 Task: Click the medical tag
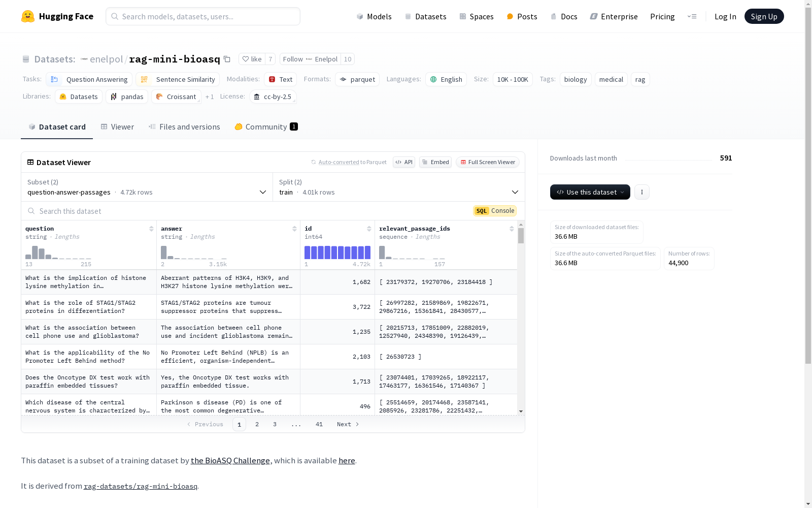pos(611,79)
